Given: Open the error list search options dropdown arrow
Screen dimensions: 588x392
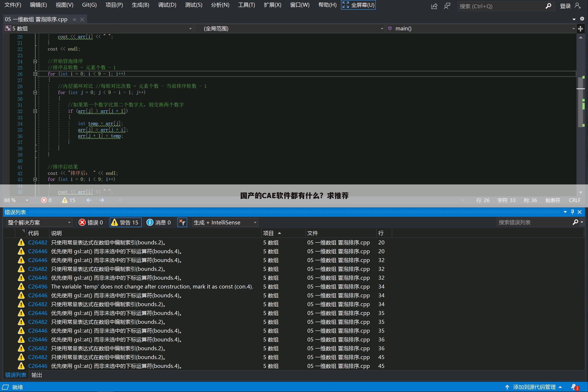Looking at the screenshot, I should tap(582, 222).
